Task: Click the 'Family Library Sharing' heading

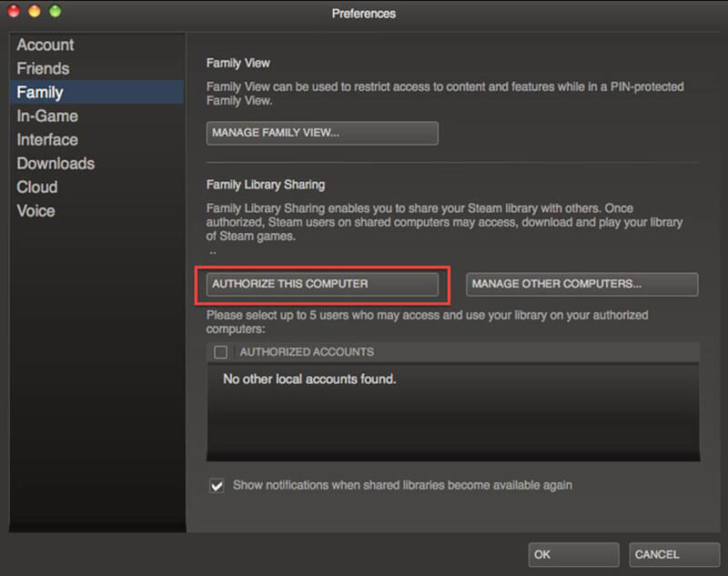Action: point(266,185)
